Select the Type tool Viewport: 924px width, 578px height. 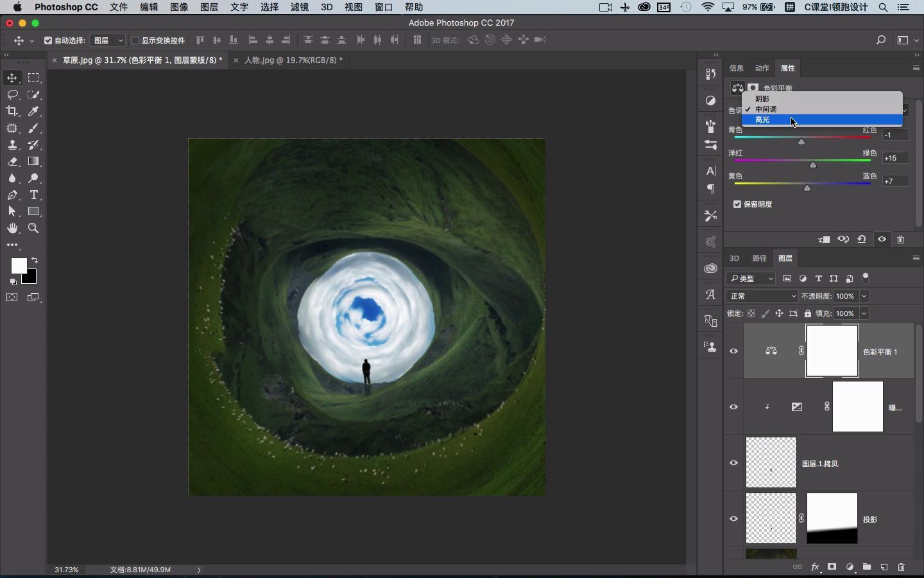(x=34, y=195)
